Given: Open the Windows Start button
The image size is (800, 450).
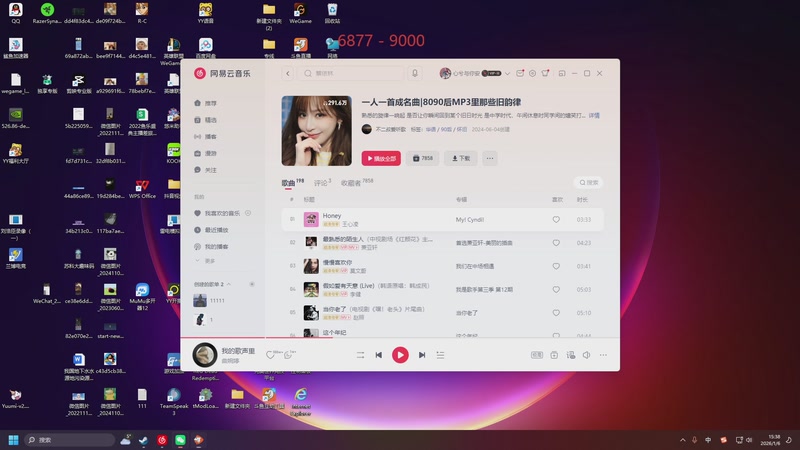Looking at the screenshot, I should pyautogui.click(x=14, y=440).
